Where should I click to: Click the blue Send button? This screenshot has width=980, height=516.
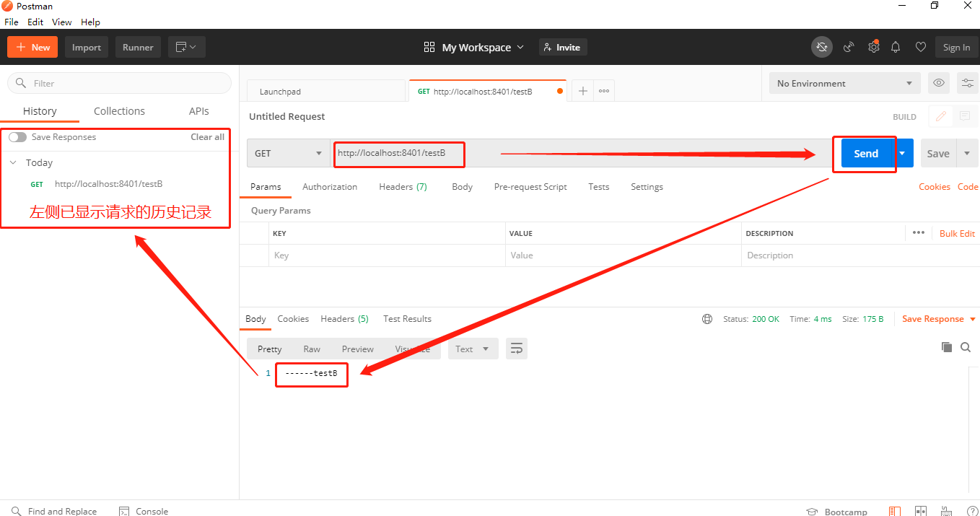pos(866,153)
